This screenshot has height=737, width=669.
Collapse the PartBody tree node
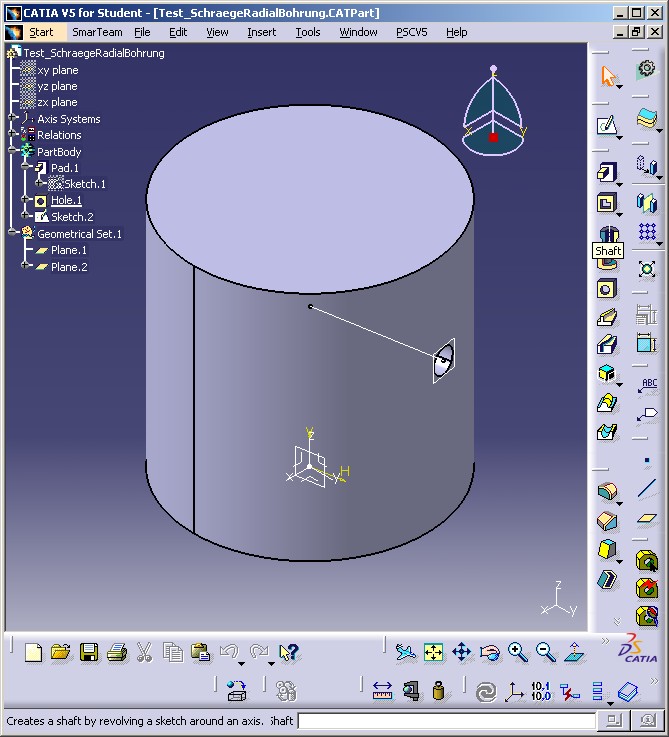(x=12, y=150)
